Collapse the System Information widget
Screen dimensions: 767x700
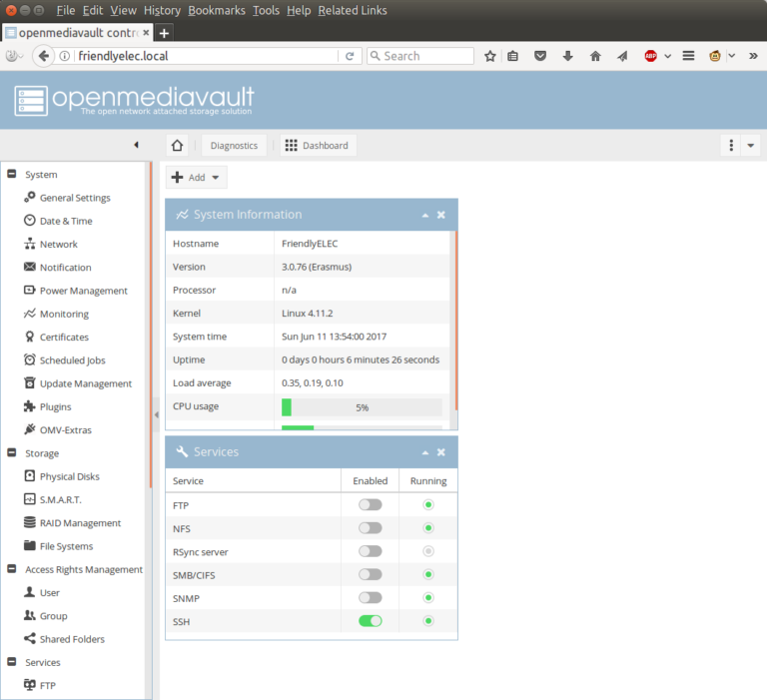coord(425,216)
